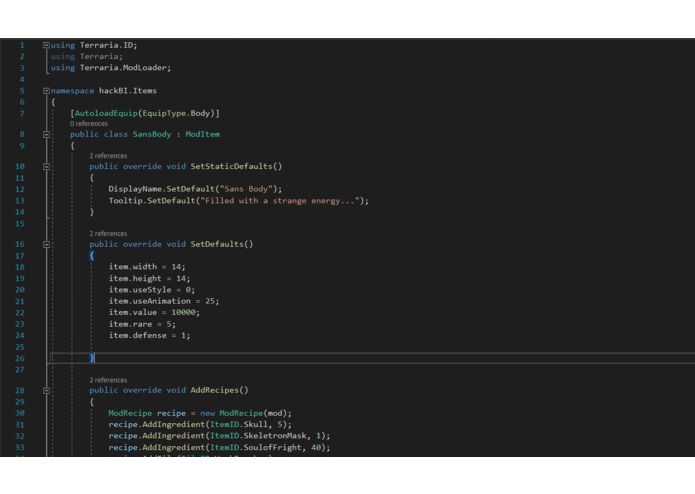
Task: Click the 'item.height = 14;' line
Action: click(x=149, y=279)
